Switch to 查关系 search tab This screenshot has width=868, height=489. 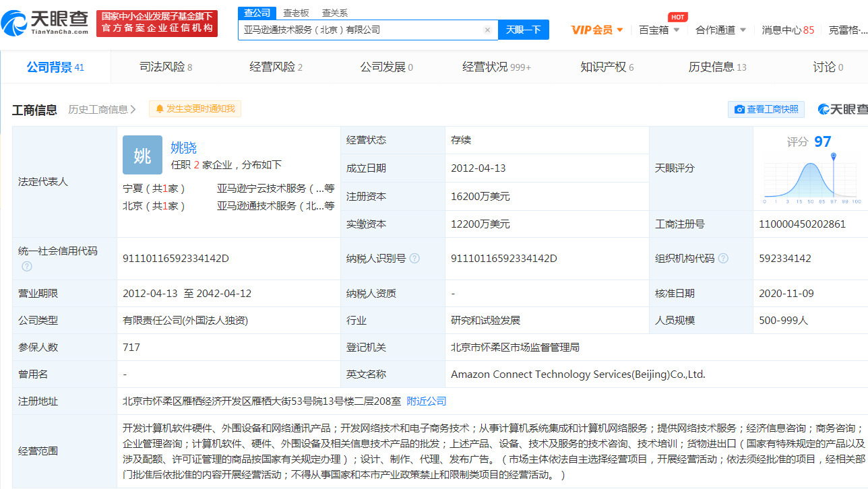pyautogui.click(x=335, y=13)
